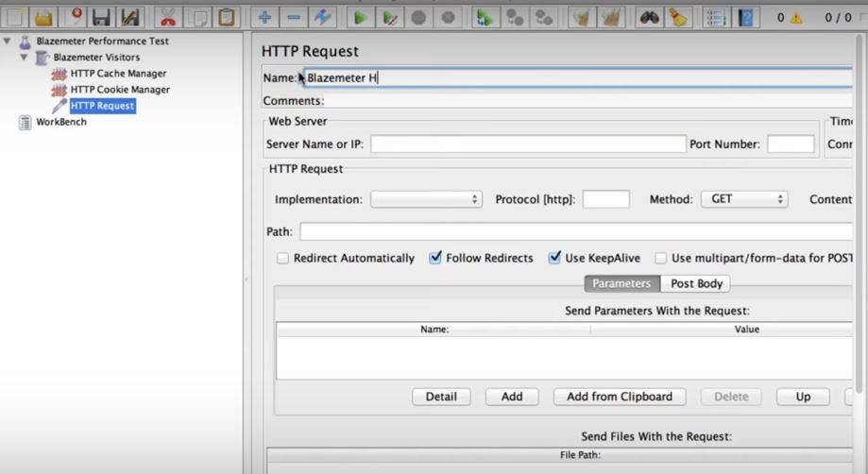Screen dimensions: 868x474
Task: Click the Copy icon in toolbar
Action: pyautogui.click(x=197, y=18)
